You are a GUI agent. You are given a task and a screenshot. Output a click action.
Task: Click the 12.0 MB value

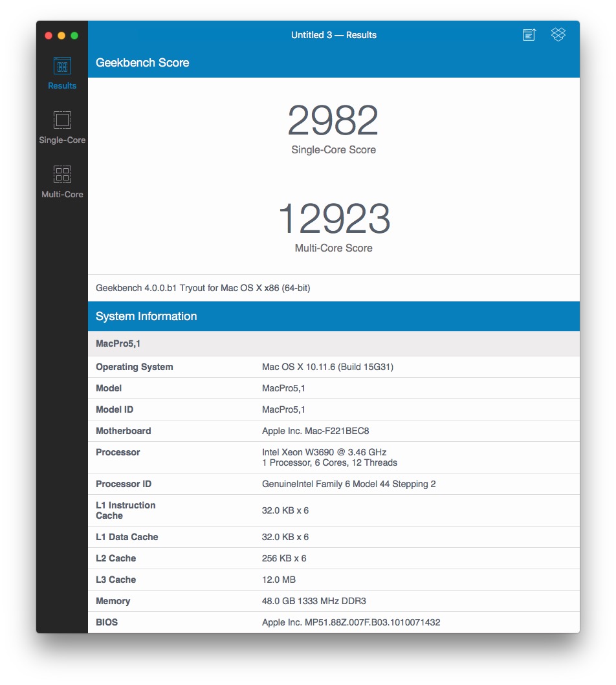click(x=279, y=580)
